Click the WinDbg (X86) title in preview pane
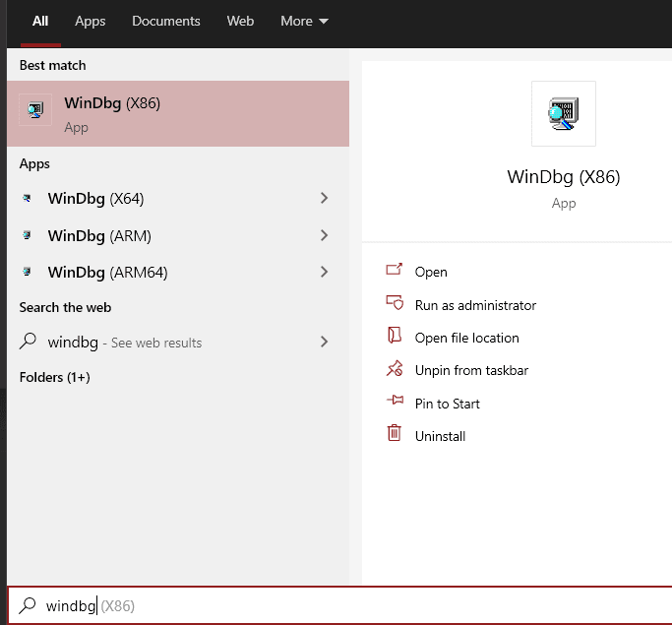 [564, 177]
